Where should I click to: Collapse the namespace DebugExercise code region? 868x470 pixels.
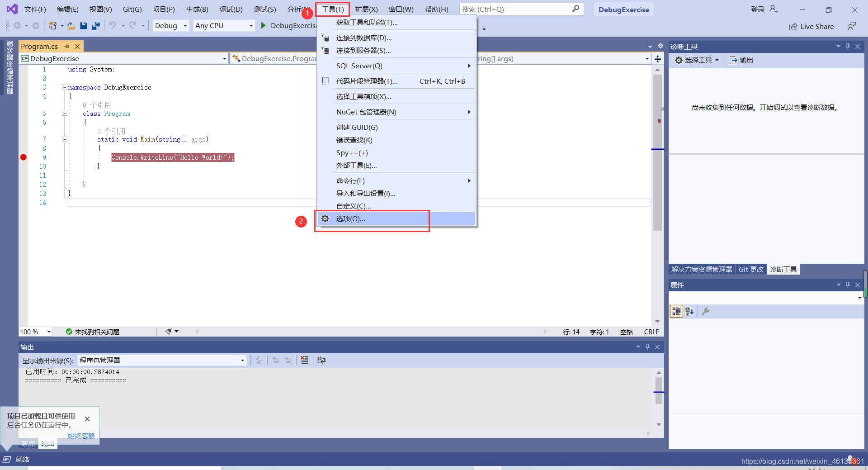[64, 87]
